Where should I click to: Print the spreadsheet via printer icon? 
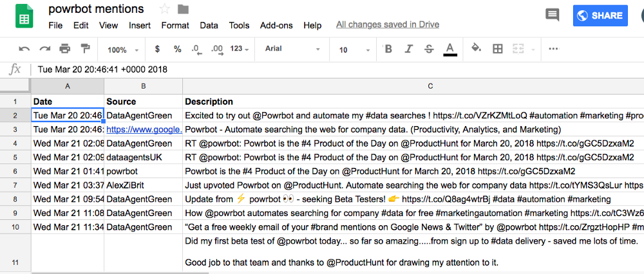pos(65,50)
